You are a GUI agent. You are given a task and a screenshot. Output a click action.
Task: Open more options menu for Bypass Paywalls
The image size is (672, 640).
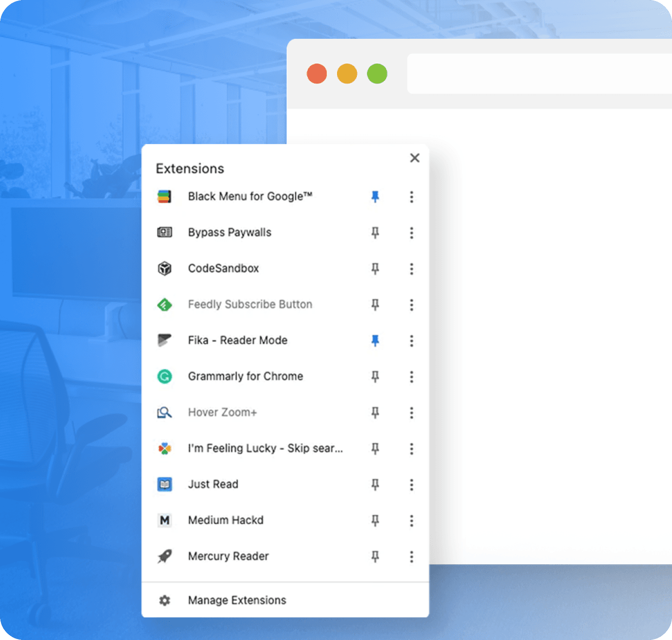pos(412,233)
